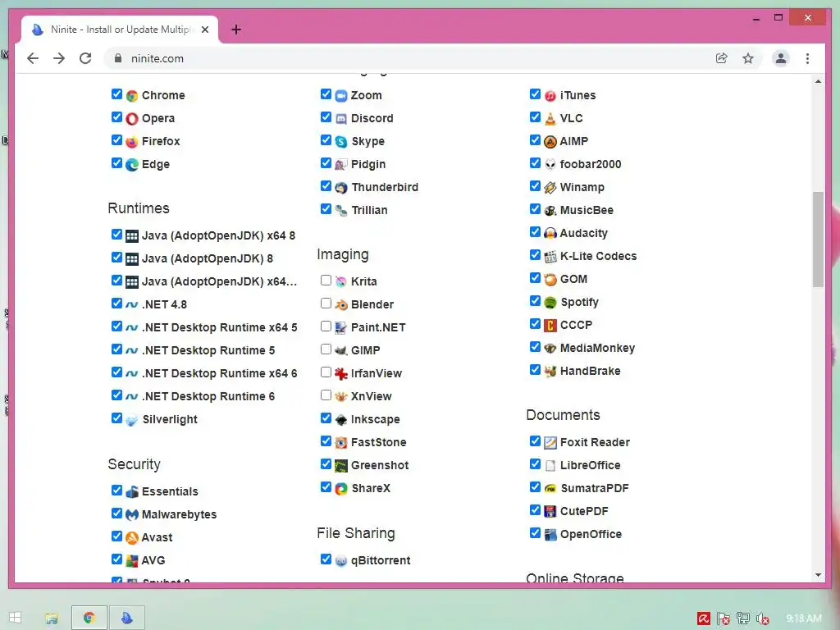
Task: Click the CCCP app icon
Action: pos(550,325)
